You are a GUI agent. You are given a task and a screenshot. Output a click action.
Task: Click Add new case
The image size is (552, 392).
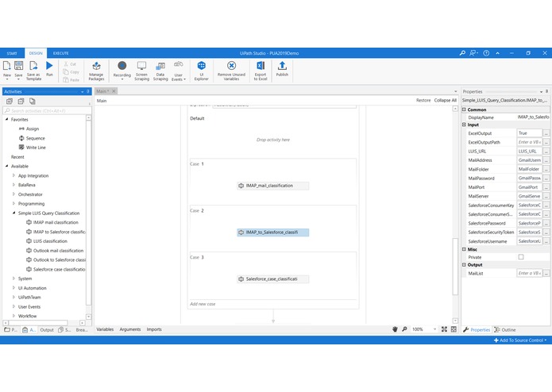pos(203,304)
